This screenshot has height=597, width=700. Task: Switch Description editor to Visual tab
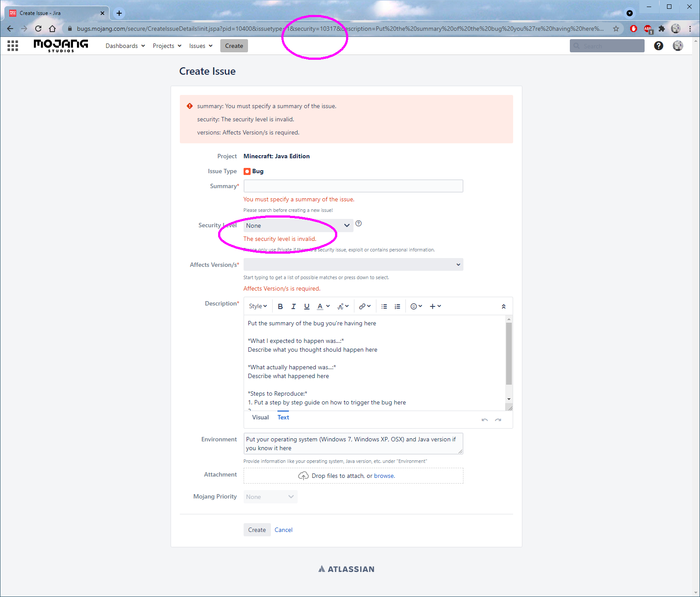(x=260, y=417)
